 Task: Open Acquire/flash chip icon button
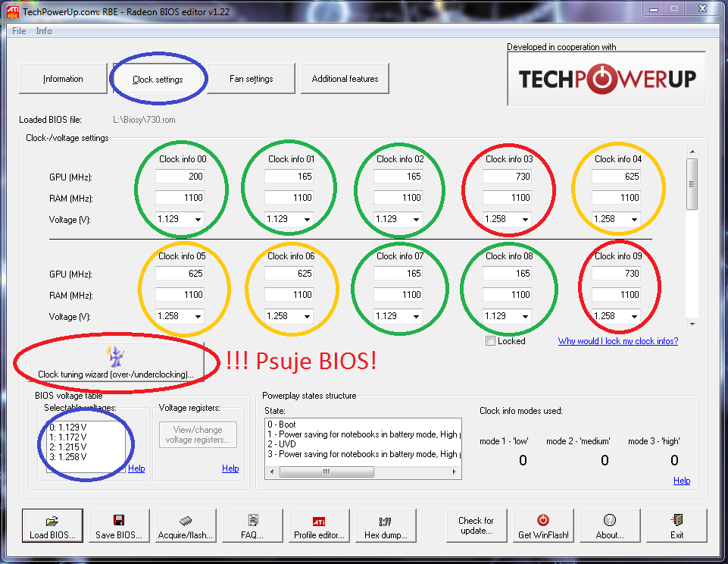[186, 521]
